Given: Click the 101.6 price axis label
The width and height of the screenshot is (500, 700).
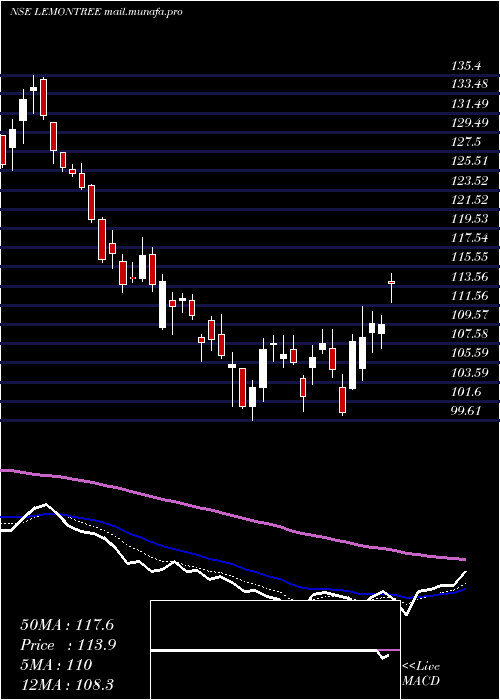Looking at the screenshot, I should click(x=466, y=392).
